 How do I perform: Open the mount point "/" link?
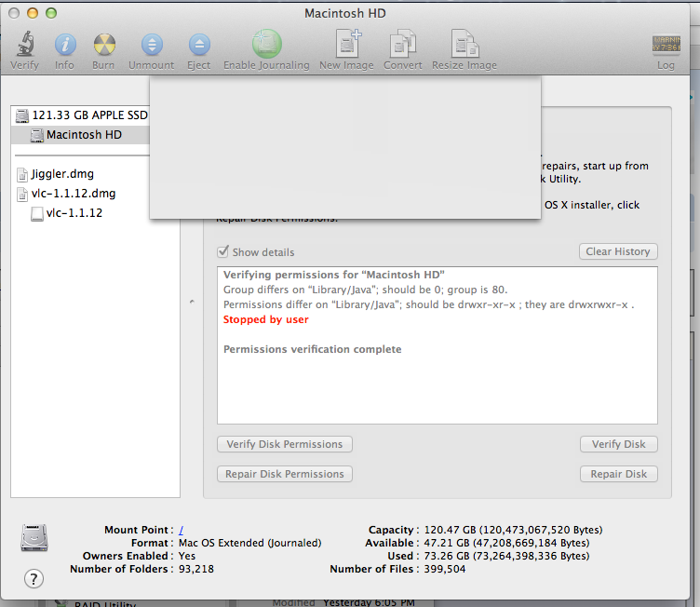click(182, 530)
